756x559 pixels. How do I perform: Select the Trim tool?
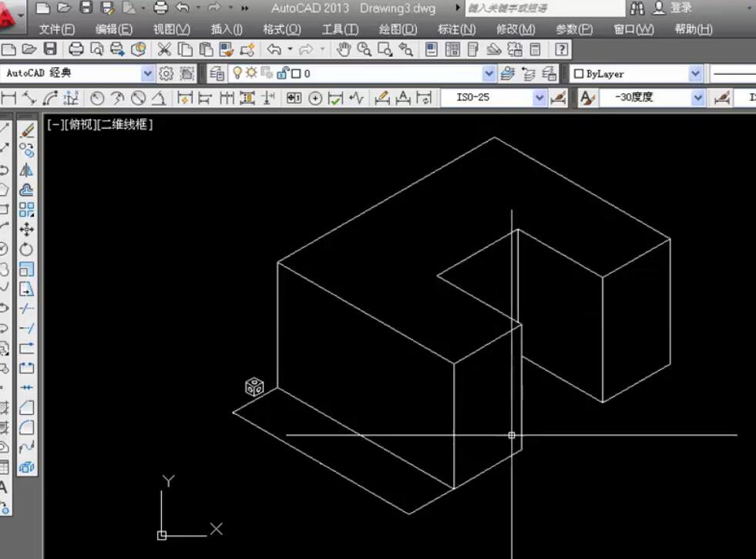(x=27, y=308)
